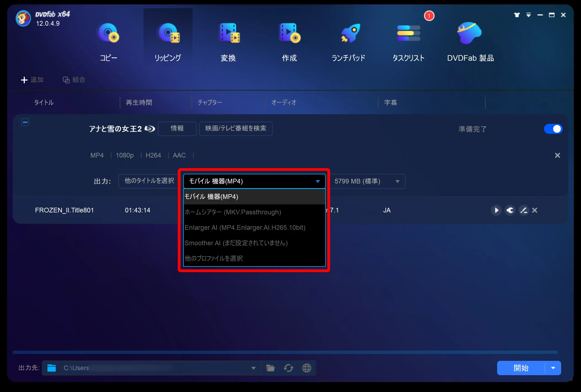Click the 1080p resolution label
Viewport: 581px width, 392px height.
click(x=125, y=155)
